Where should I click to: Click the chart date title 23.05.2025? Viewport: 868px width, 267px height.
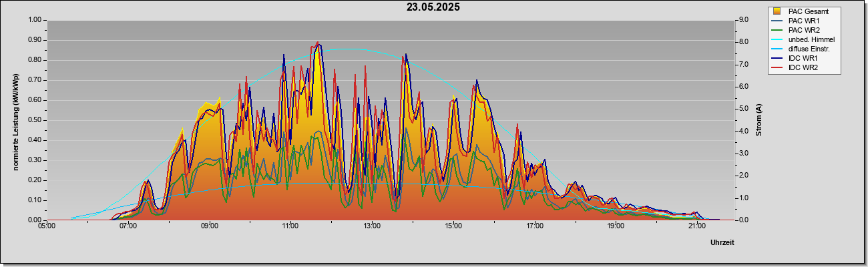[433, 7]
